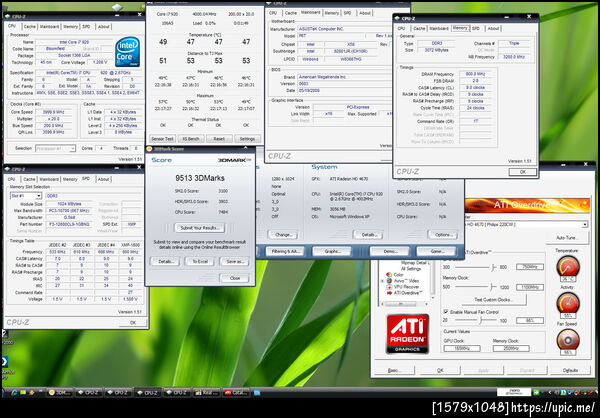
Task: Click the ATI Radeon Graphics logo
Action: tap(407, 333)
